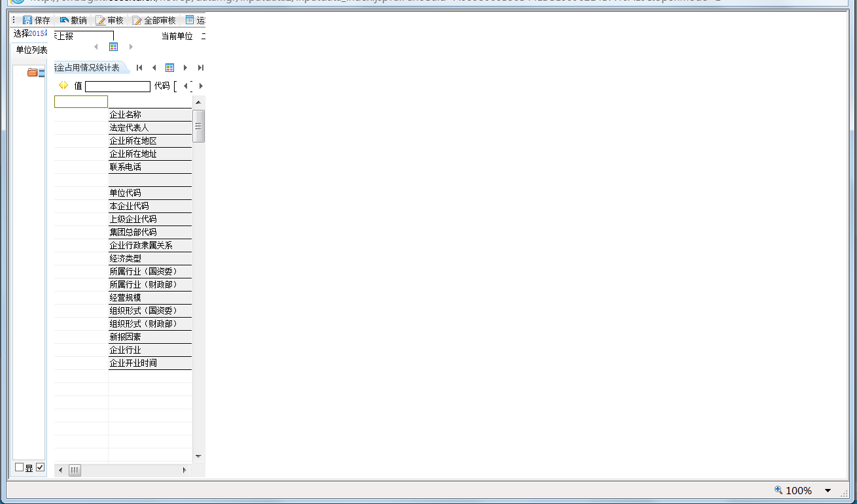The width and height of the screenshot is (857, 504).
Task: Click the 当前单位 label
Action: [x=177, y=36]
